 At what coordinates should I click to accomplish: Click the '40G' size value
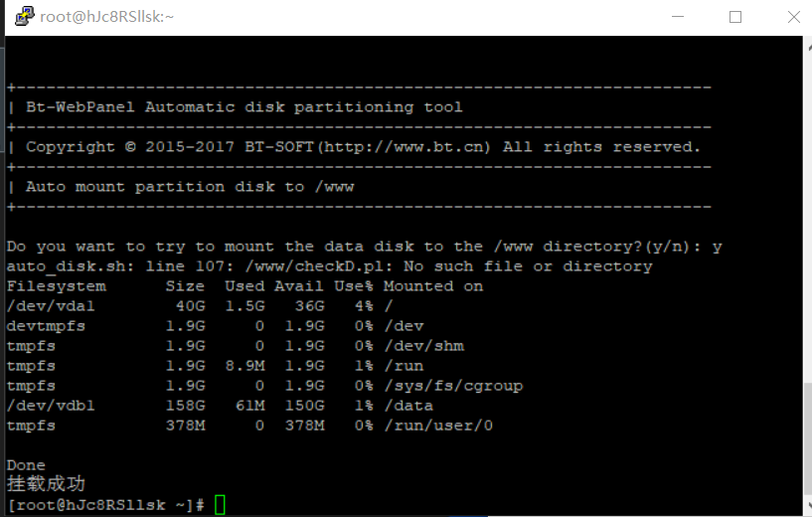pyautogui.click(x=191, y=305)
